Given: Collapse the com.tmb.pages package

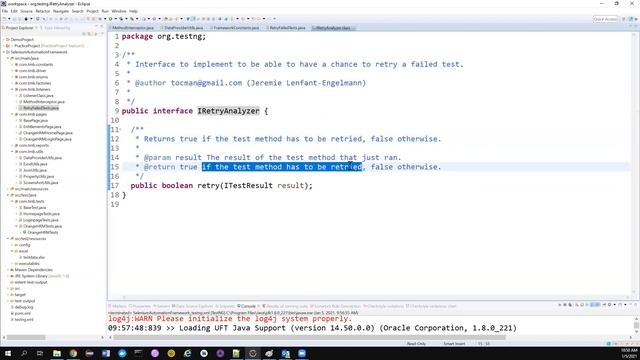Looking at the screenshot, I should (x=12, y=114).
